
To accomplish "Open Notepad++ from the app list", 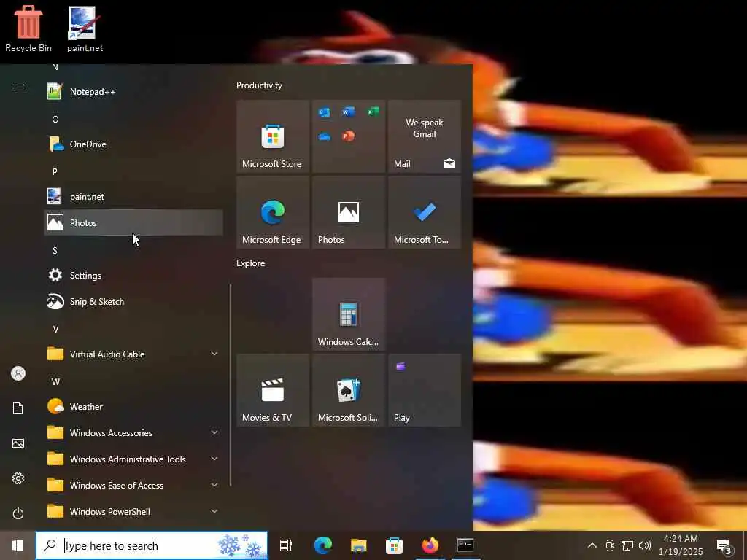I will 133,91.
